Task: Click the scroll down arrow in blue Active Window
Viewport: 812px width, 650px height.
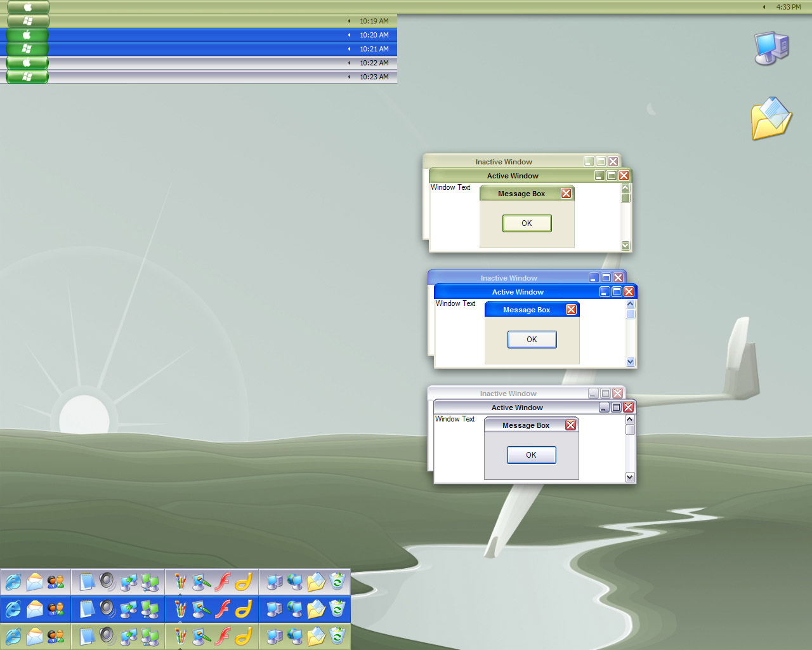Action: 631,362
